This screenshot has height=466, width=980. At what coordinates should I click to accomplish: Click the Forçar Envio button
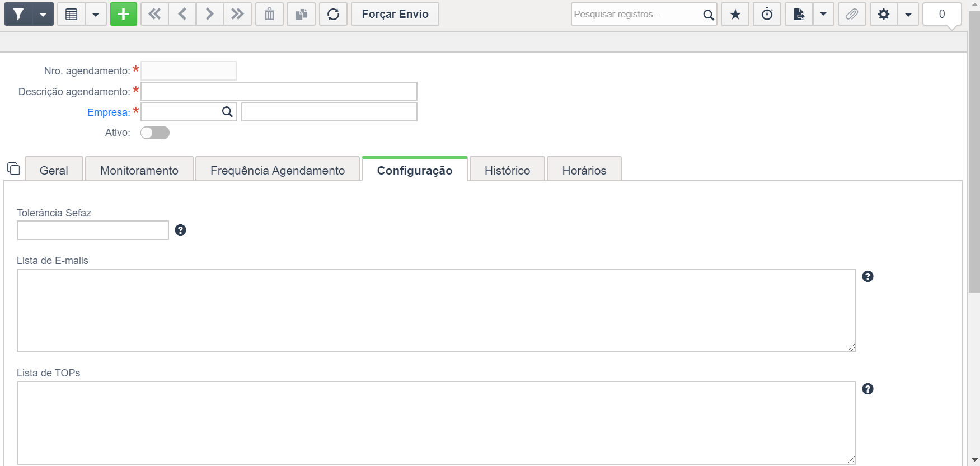pos(395,14)
